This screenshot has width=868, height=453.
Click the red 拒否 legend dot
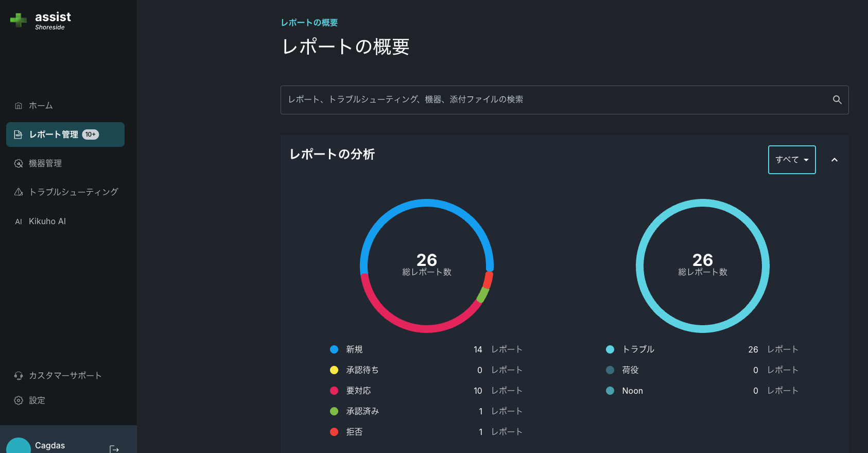[x=334, y=432]
